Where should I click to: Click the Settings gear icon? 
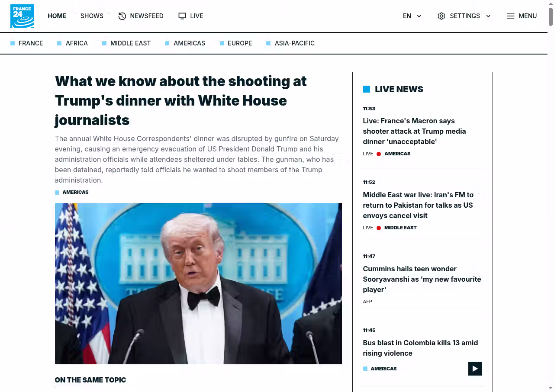click(x=441, y=16)
